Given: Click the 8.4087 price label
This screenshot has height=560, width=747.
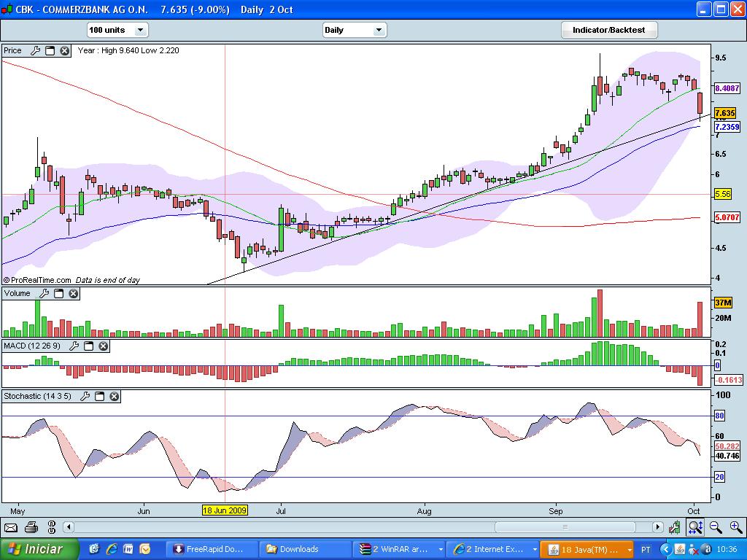Looking at the screenshot, I should (x=727, y=88).
